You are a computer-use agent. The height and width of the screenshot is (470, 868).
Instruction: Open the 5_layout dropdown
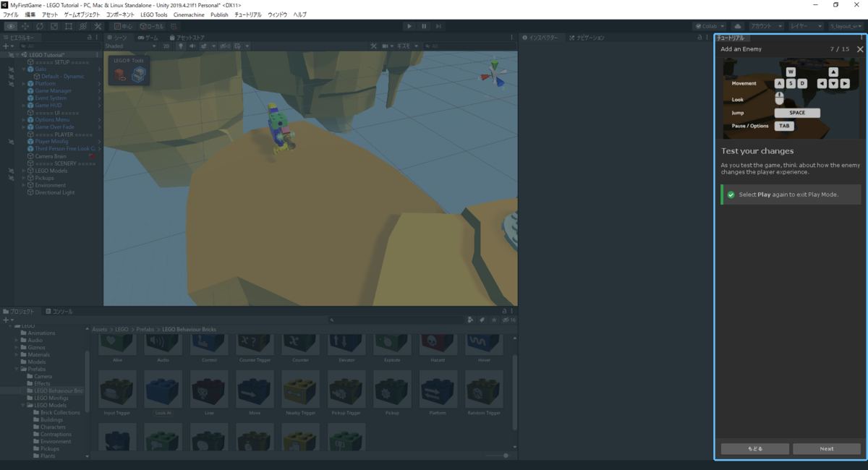(x=846, y=26)
